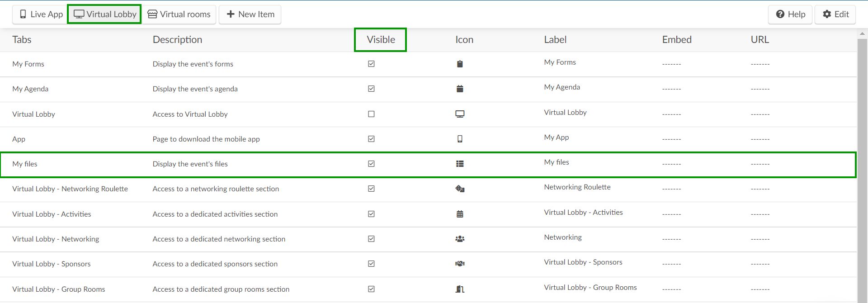
Task: Click the handshake icon in Sponsors row
Action: 460,264
